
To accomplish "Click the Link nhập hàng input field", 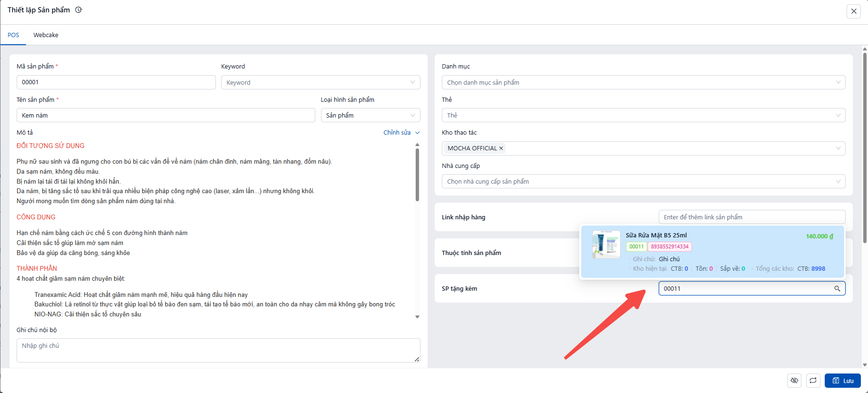I will [x=751, y=217].
